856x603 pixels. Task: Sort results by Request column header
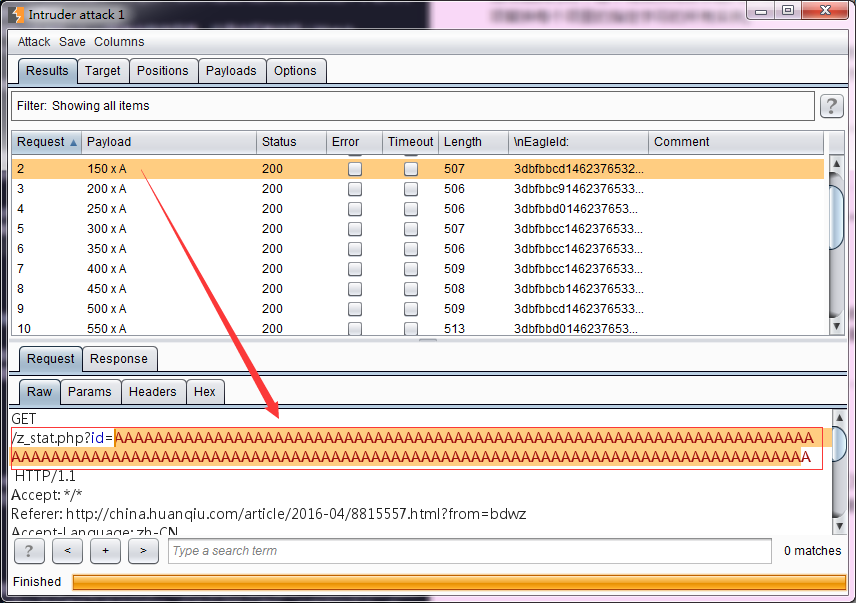pyautogui.click(x=46, y=142)
